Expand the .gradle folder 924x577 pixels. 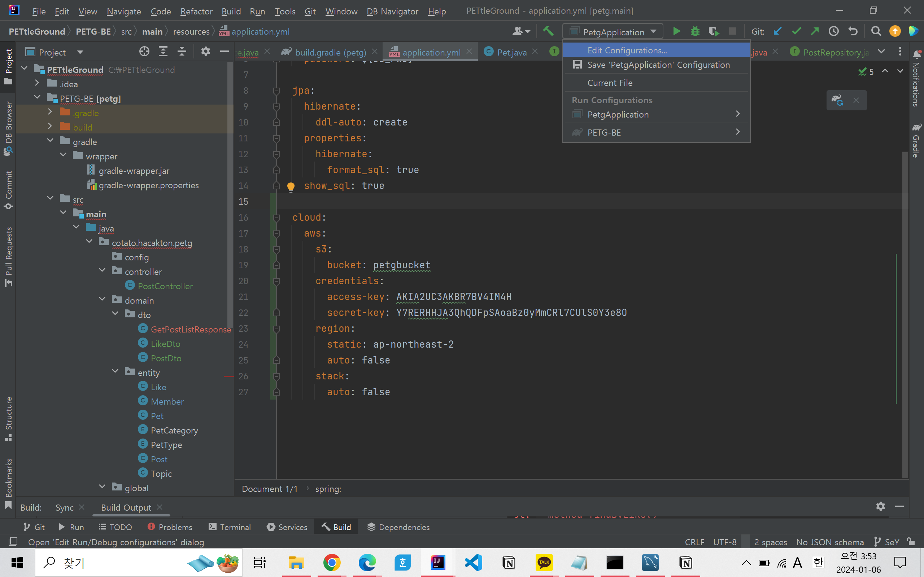[50, 113]
